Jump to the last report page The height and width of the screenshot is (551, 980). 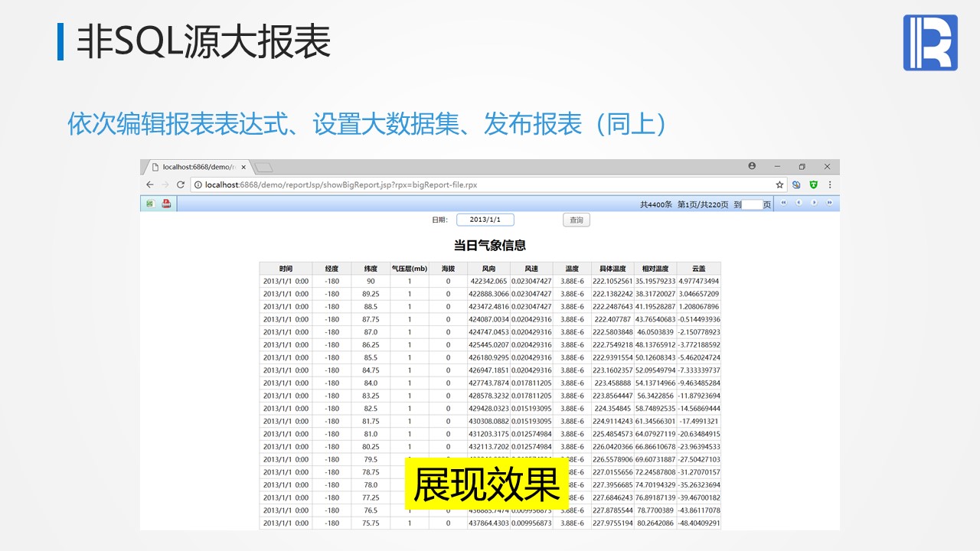tap(829, 203)
